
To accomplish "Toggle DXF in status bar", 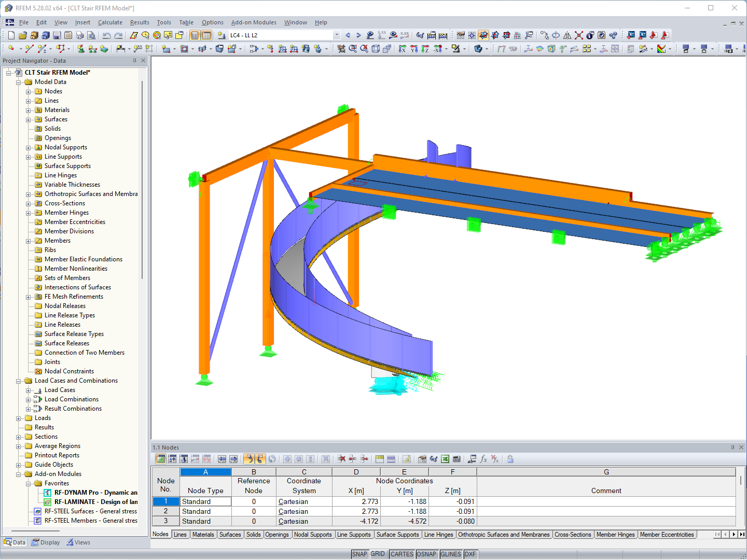I will click(x=470, y=554).
